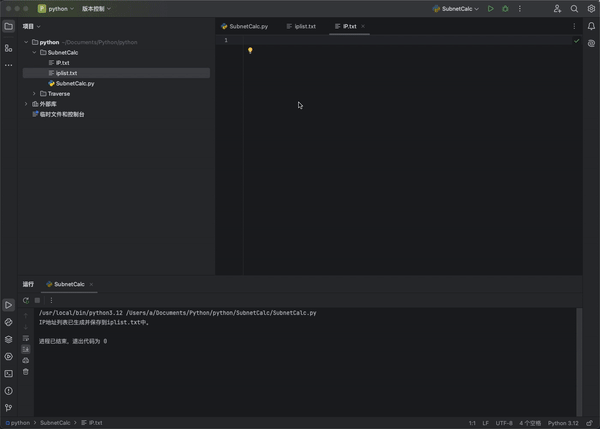Image resolution: width=600 pixels, height=429 pixels.
Task: Open the Notifications bell icon
Action: pos(591,26)
